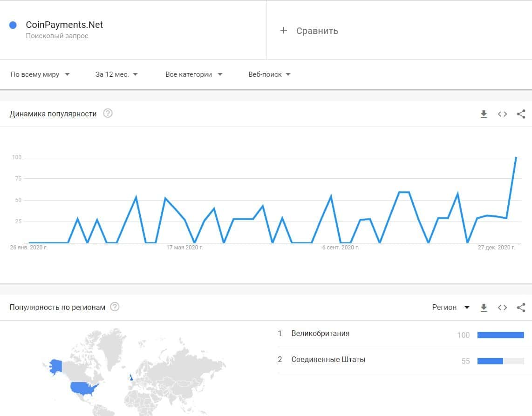Click the blue CoinPayments.Net color dot

coord(13,25)
